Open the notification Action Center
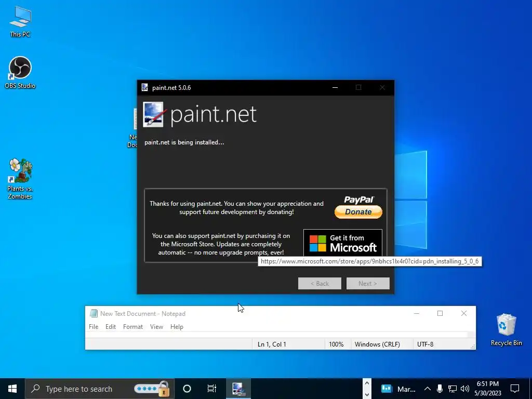The image size is (532, 399). (515, 389)
